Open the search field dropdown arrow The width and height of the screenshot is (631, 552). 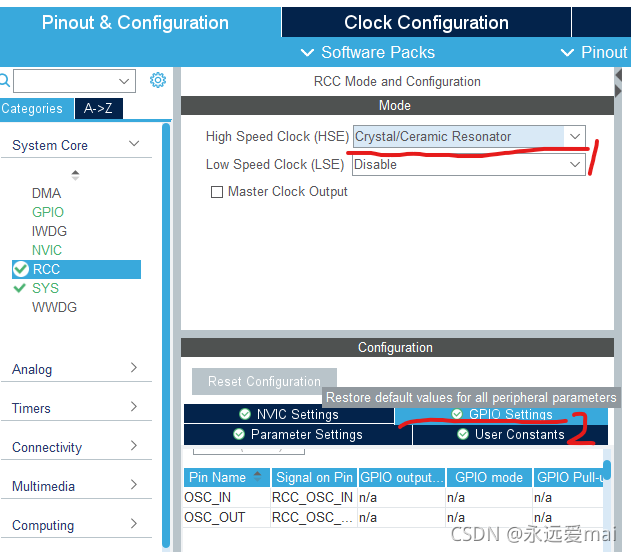point(124,81)
